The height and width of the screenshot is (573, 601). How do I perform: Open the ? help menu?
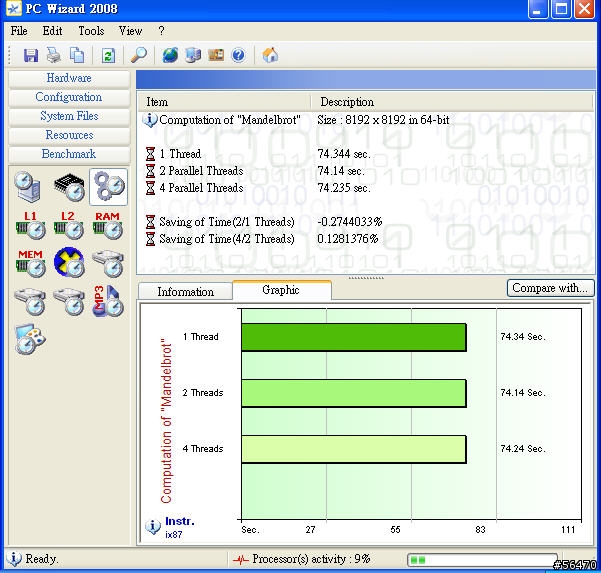pyautogui.click(x=161, y=31)
